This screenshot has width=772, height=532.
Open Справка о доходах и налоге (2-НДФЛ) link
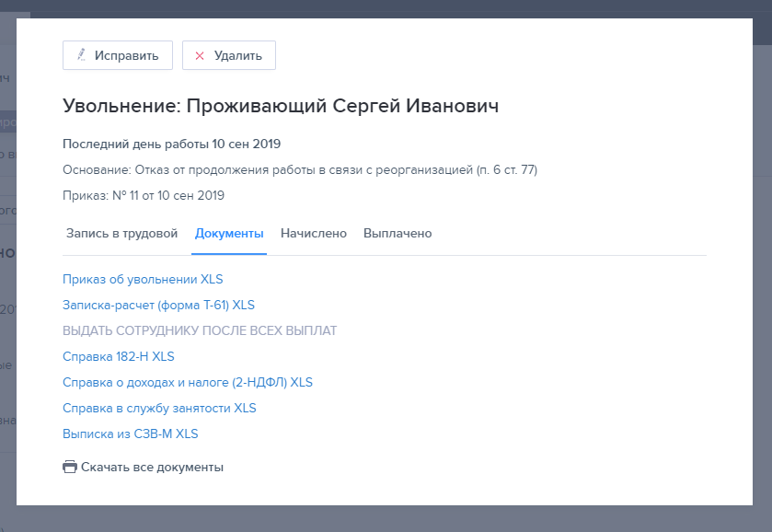click(188, 382)
